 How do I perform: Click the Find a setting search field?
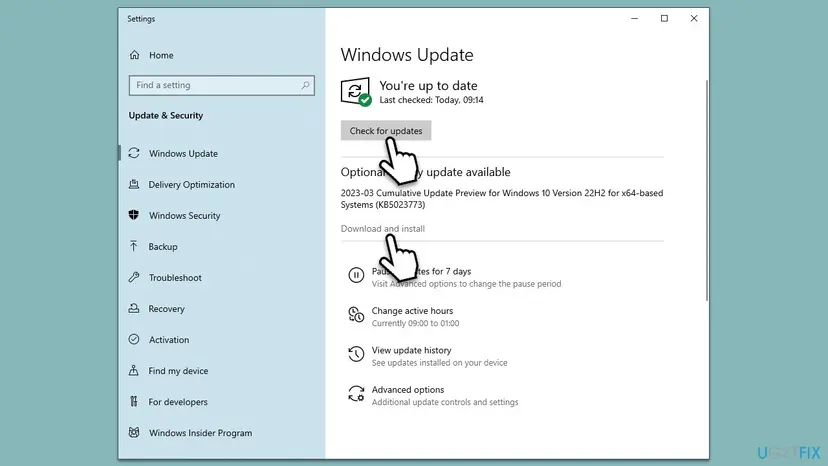pyautogui.click(x=222, y=85)
